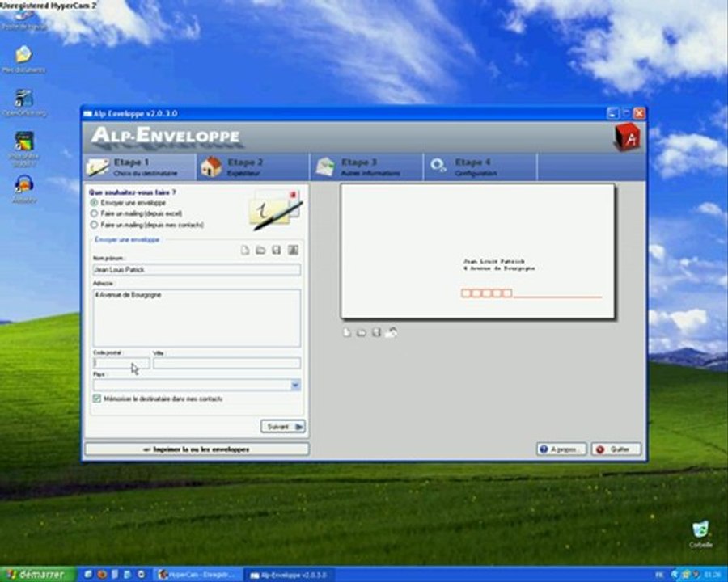Click the Etape 3 envelope icon
Screen dimensions: 728x582
[x=325, y=167]
